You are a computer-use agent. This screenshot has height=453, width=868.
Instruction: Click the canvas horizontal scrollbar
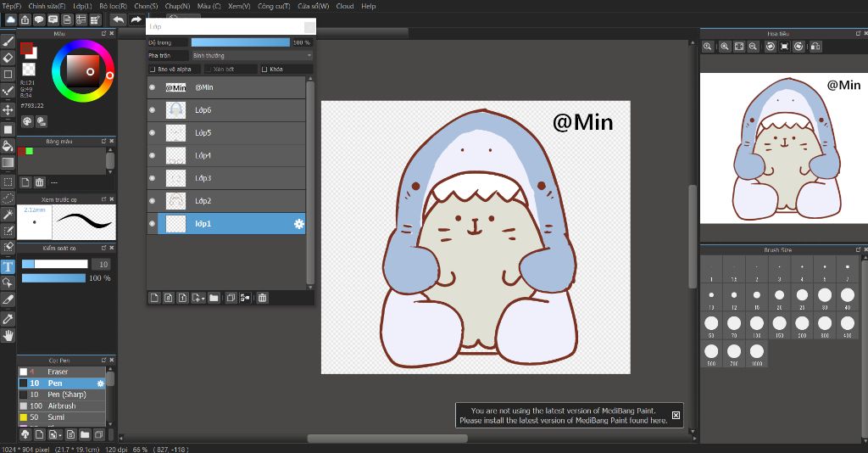(x=387, y=439)
